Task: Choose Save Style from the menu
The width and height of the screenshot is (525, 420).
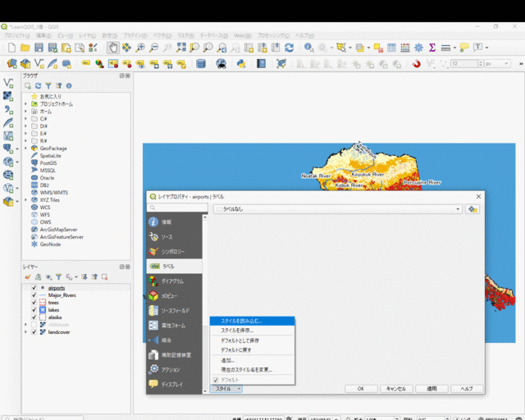Action: coord(252,331)
